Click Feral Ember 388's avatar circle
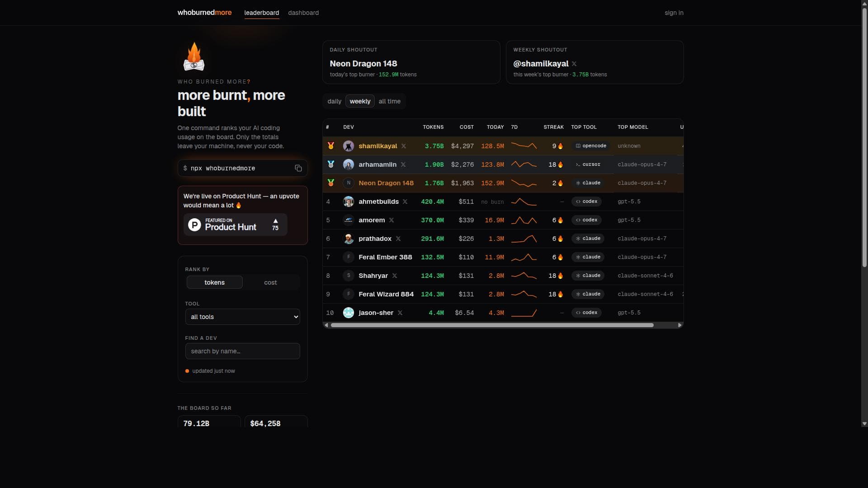 [349, 257]
